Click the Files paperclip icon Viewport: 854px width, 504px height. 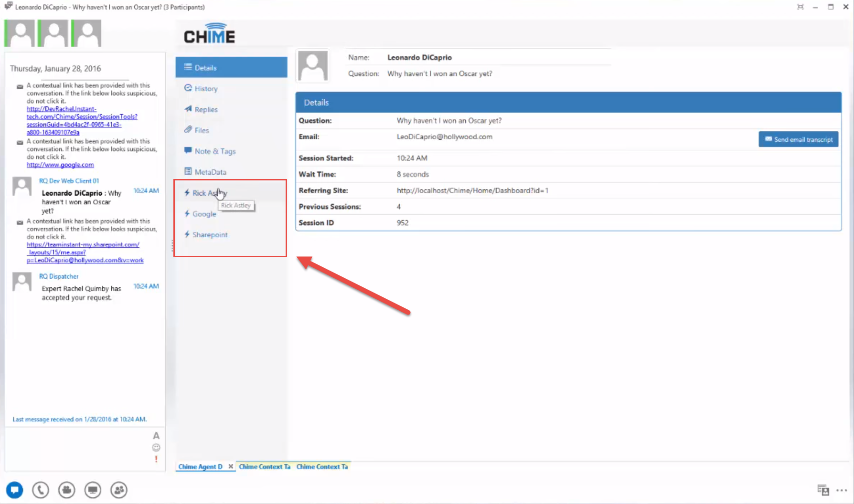pos(188,130)
